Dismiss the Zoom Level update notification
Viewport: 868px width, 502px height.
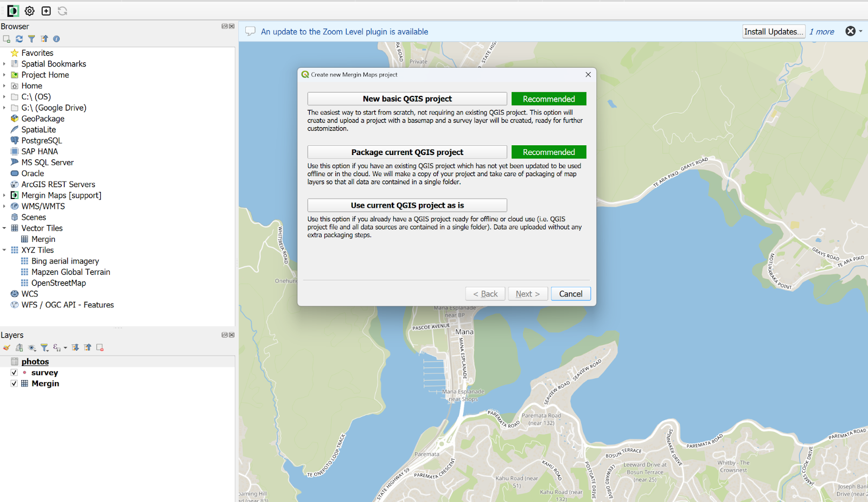point(851,31)
